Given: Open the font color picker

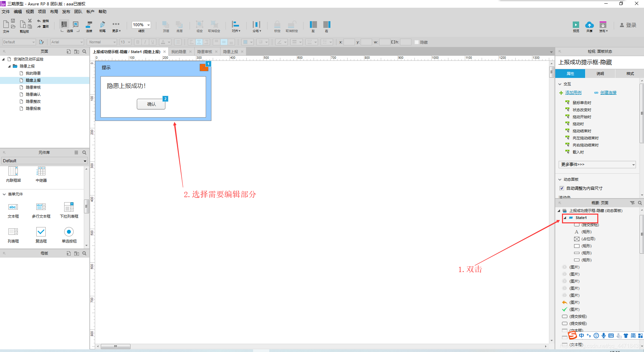Looking at the screenshot, I should [165, 42].
